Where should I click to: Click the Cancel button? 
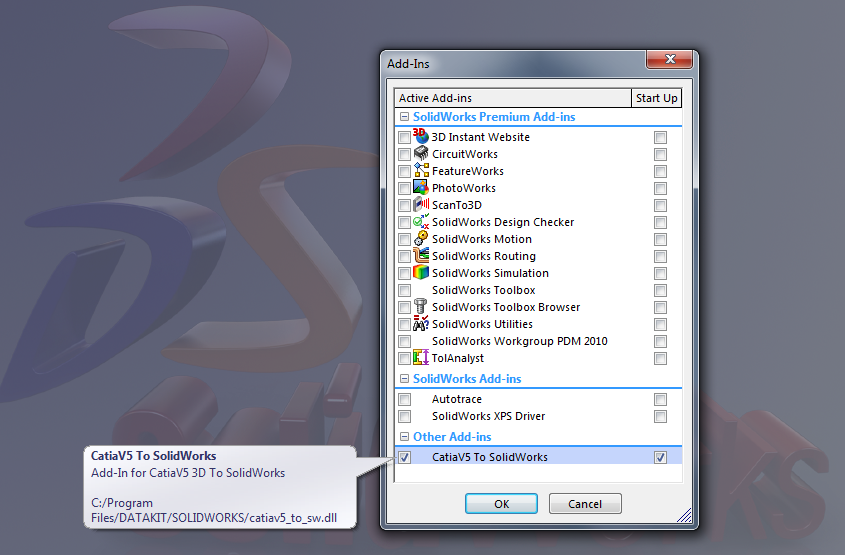coord(585,504)
